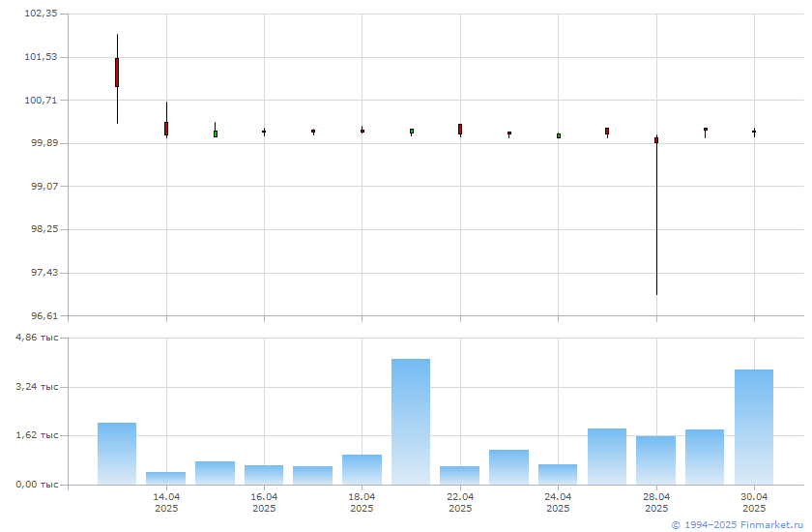Image resolution: width=812 pixels, height=532 pixels.
Task: Select the 99,89 price axis label
Action: coord(44,143)
